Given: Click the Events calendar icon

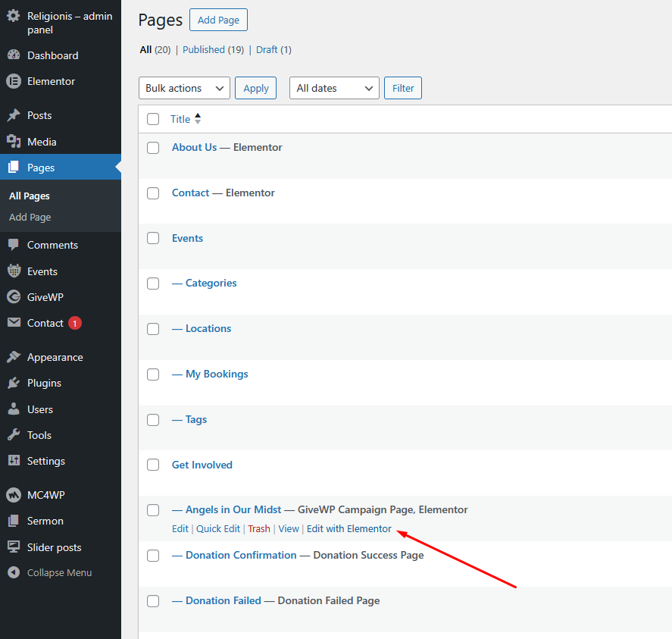Looking at the screenshot, I should [x=14, y=271].
